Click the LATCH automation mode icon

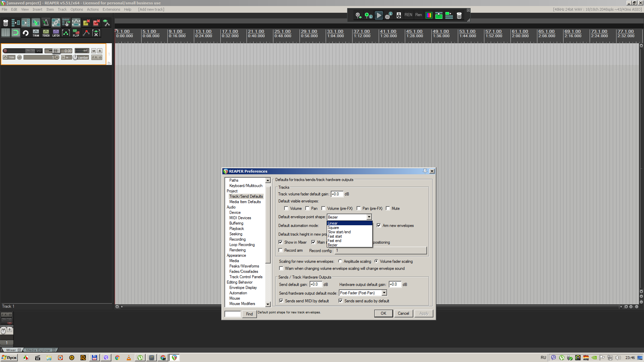(x=56, y=33)
